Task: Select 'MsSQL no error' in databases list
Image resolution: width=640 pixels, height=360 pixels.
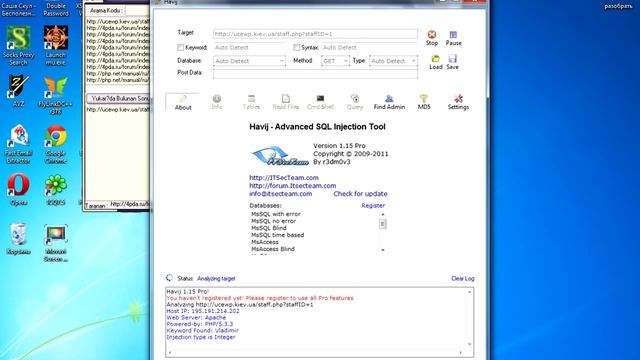Action: coord(273,221)
